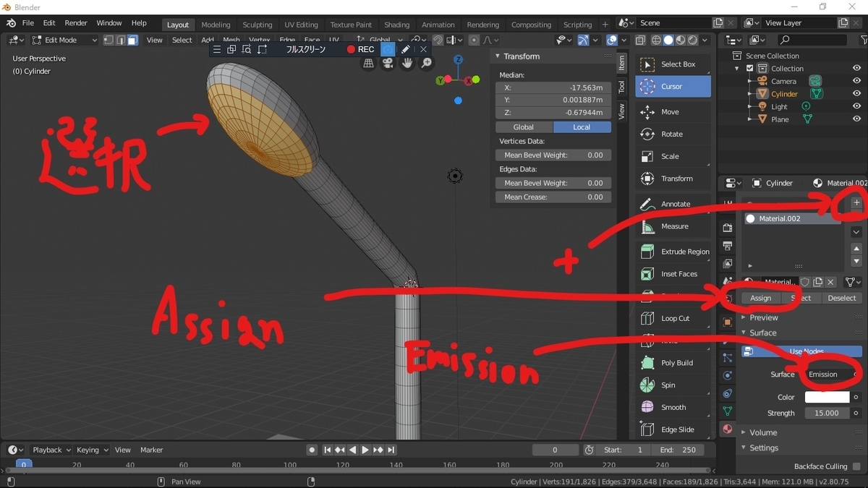This screenshot has width=868, height=488.
Task: Click the REC record button
Action: (360, 49)
